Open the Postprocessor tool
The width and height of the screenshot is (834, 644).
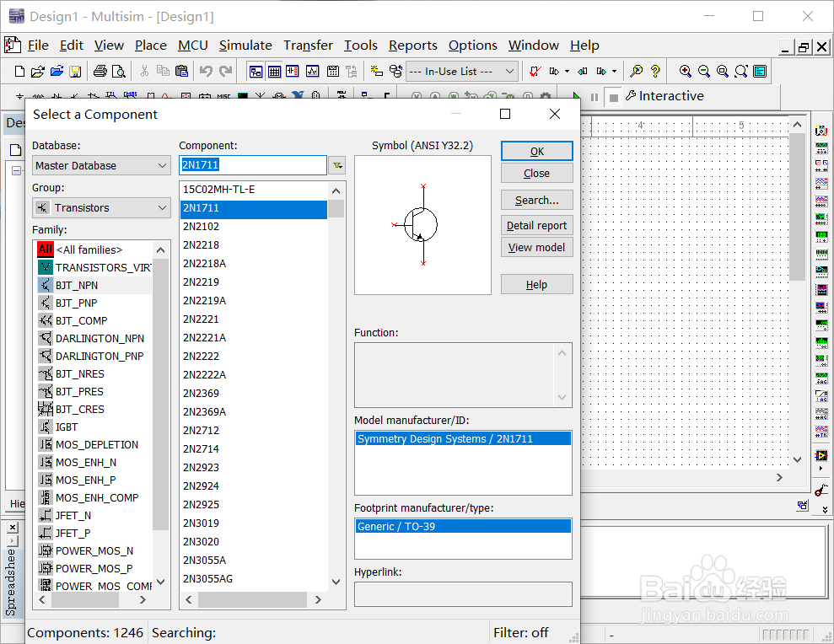click(333, 72)
